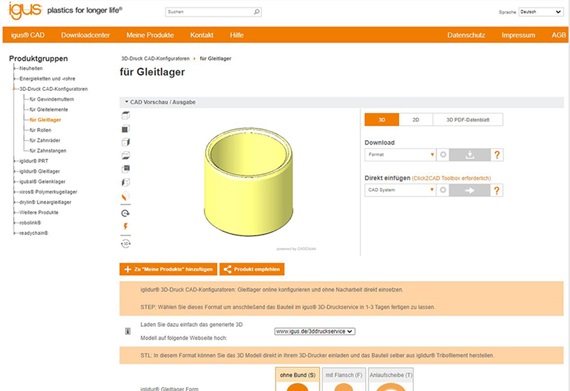Switch the 3D preview to top view

[125, 116]
